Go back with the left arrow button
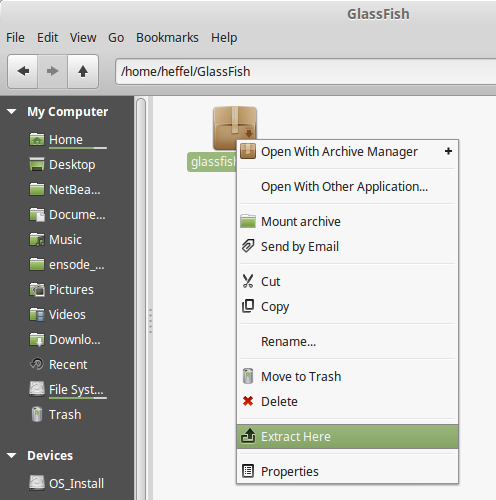The image size is (496, 500). [x=23, y=71]
